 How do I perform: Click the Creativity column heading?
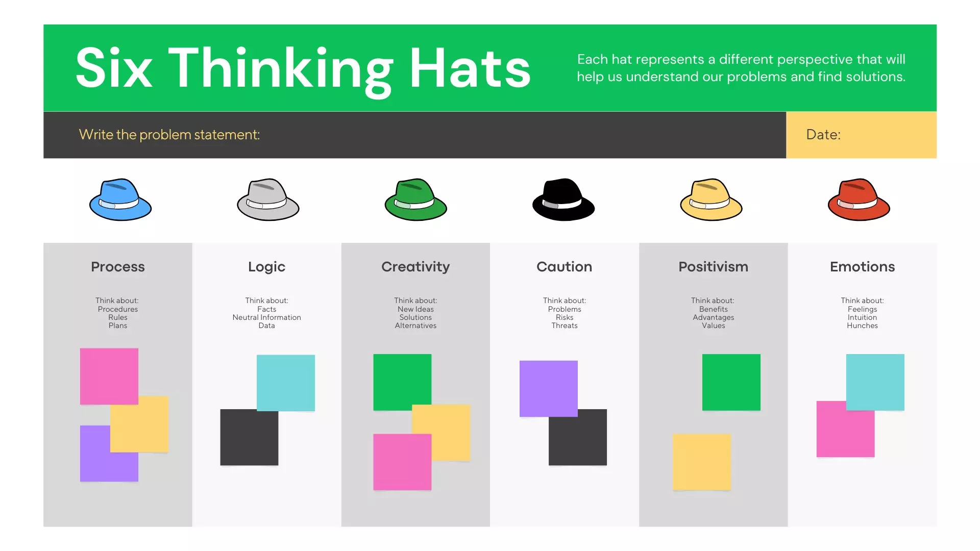click(415, 267)
